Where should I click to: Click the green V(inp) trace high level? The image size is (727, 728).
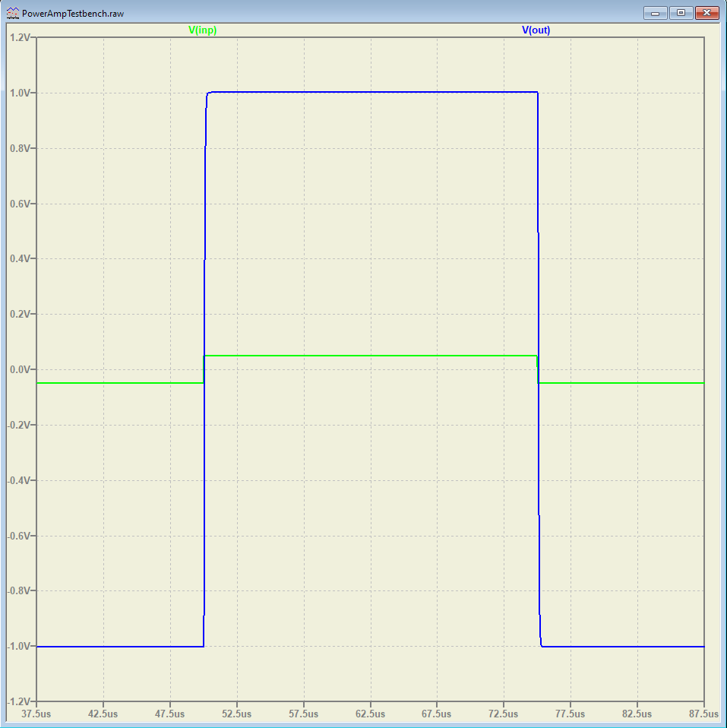tap(371, 356)
